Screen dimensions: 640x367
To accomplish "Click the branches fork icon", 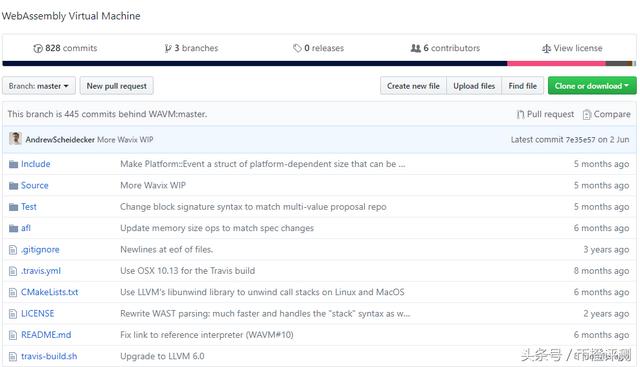I will 168,49.
